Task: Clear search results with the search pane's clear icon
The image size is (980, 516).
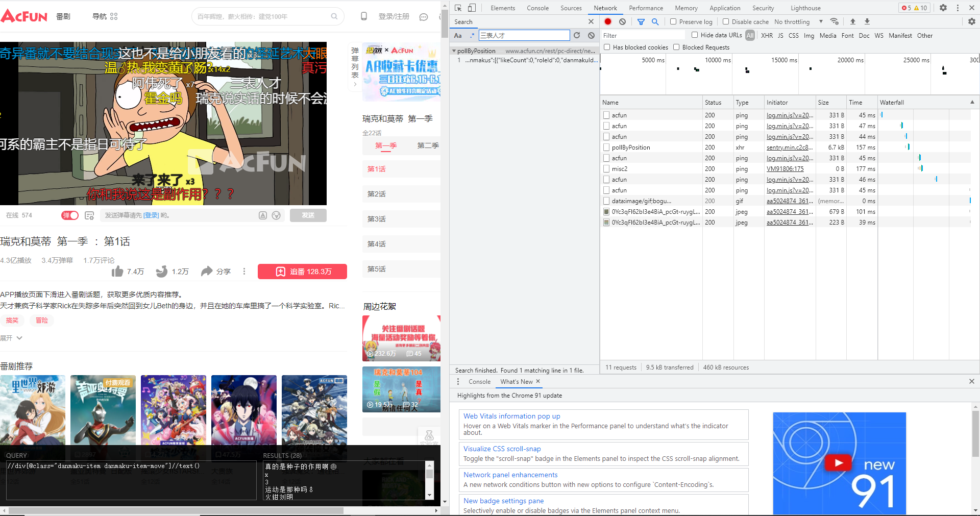Action: pyautogui.click(x=591, y=35)
